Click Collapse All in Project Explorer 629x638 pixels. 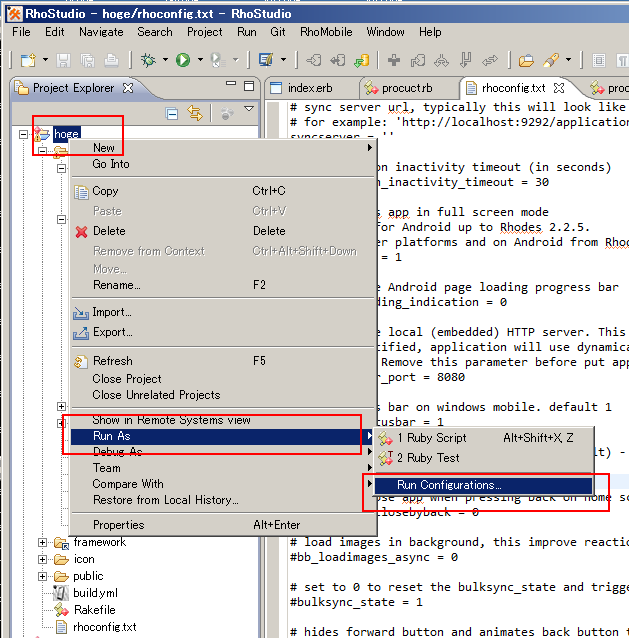pos(172,113)
